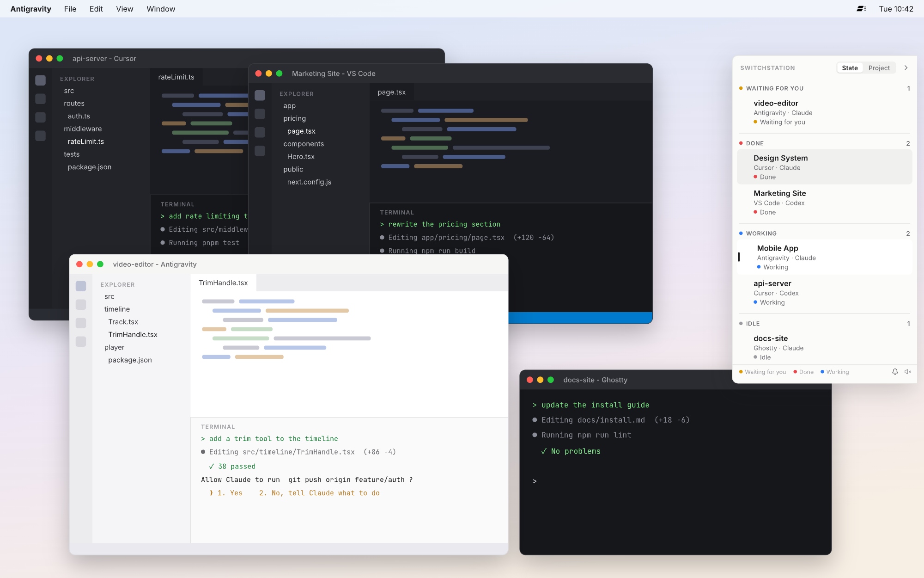This screenshot has width=924, height=578.
Task: Select the api-server session in Switchstation
Action: click(824, 292)
